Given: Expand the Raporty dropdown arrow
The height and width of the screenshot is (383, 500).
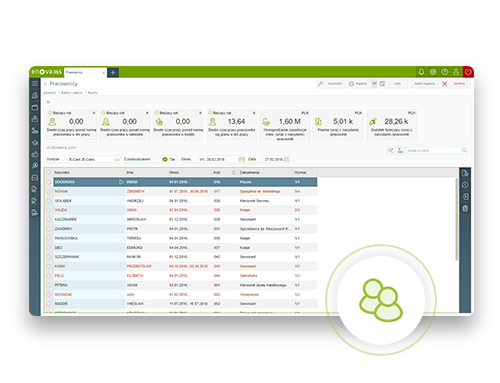Looking at the screenshot, I should click(x=374, y=84).
